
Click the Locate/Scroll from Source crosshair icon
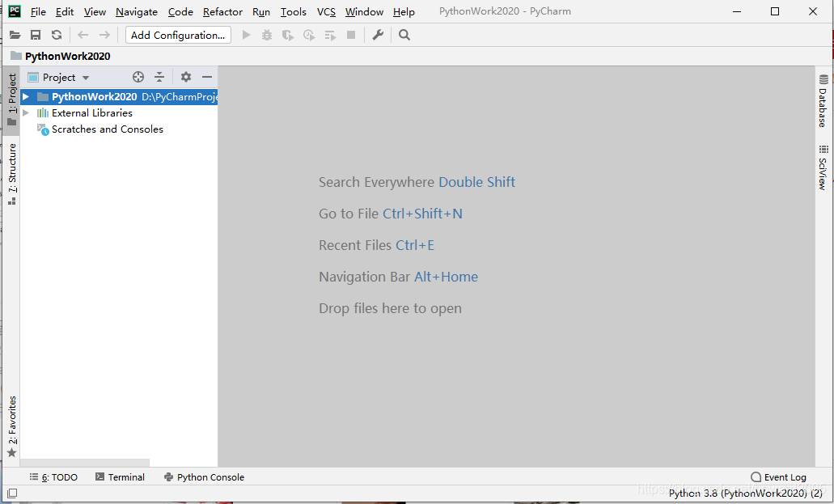point(138,77)
